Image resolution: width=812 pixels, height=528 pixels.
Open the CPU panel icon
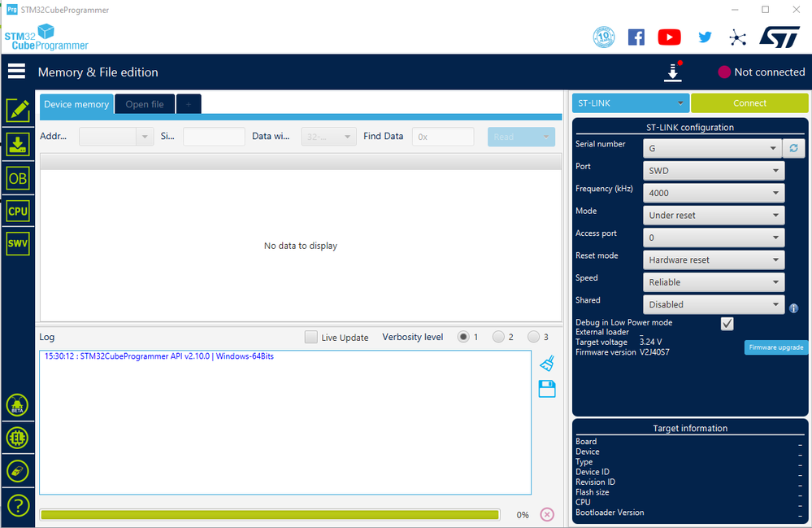(18, 212)
